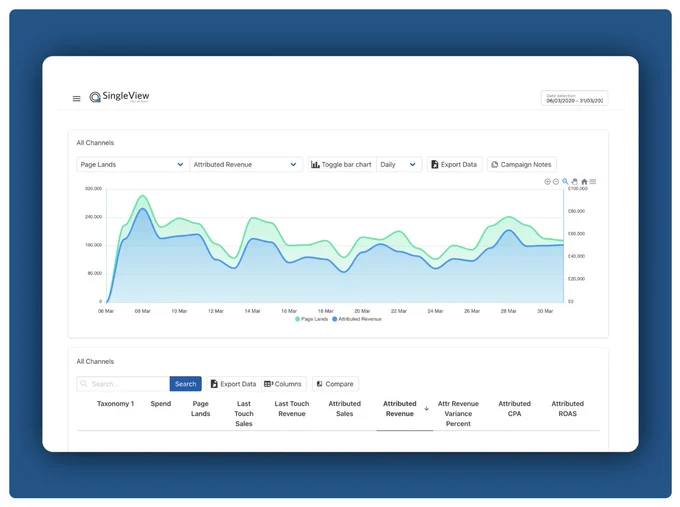Screen dimensions: 680x507
Task: Sort by Attributed CPA column
Action: coord(514,409)
